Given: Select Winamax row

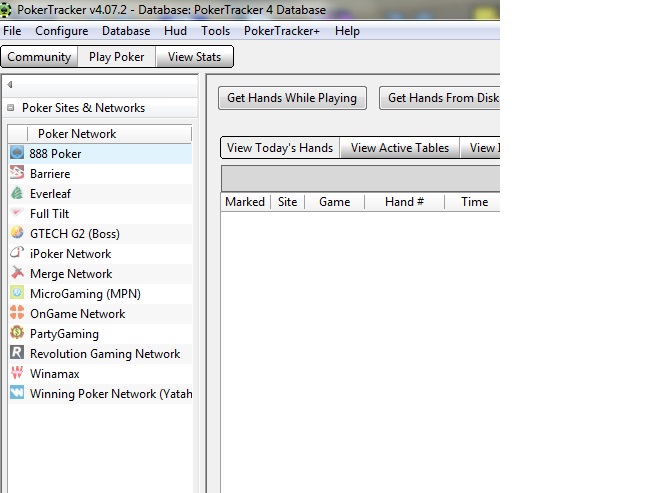Looking at the screenshot, I should click(101, 374).
